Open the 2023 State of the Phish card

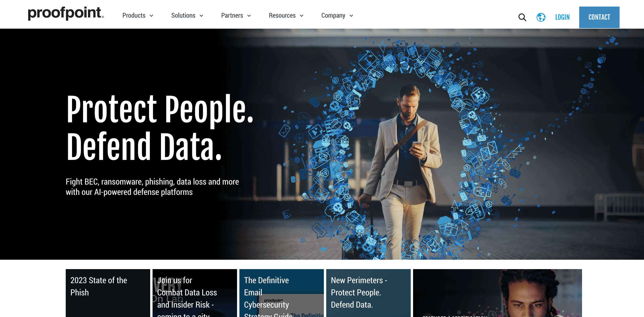(x=108, y=293)
